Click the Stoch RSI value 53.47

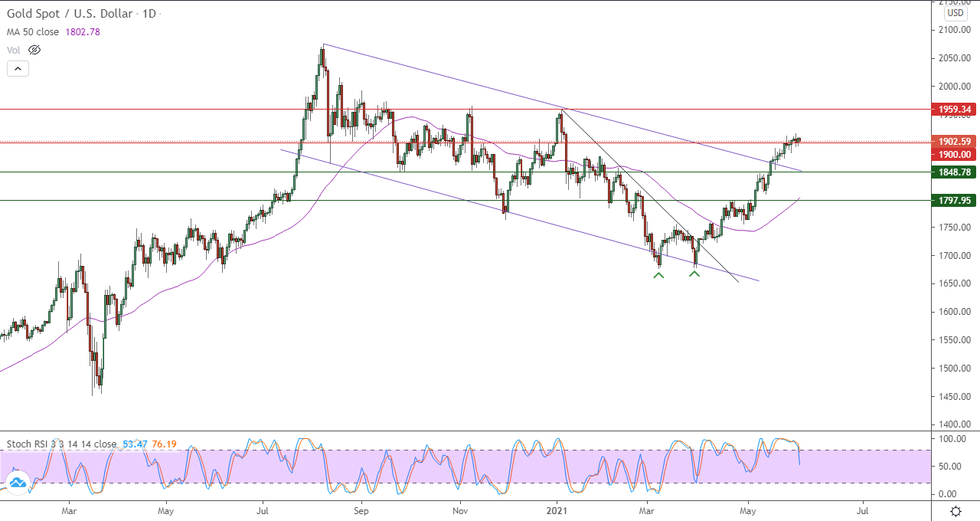coord(135,444)
